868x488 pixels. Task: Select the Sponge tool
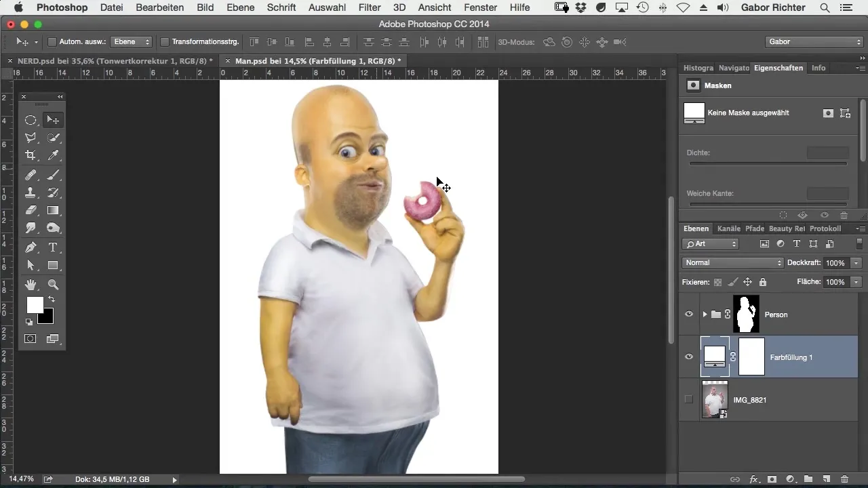pyautogui.click(x=53, y=228)
